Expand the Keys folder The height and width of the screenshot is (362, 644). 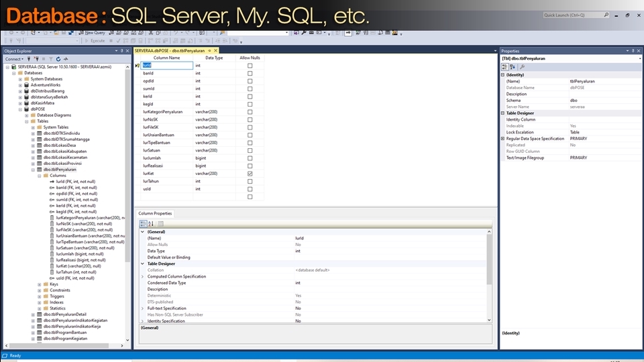[40, 284]
